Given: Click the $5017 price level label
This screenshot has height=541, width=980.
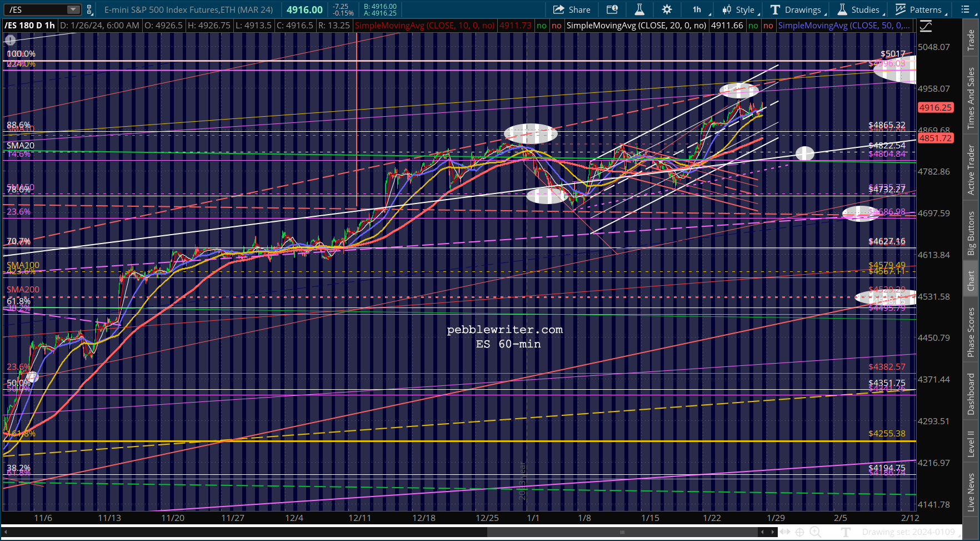Looking at the screenshot, I should pos(893,54).
